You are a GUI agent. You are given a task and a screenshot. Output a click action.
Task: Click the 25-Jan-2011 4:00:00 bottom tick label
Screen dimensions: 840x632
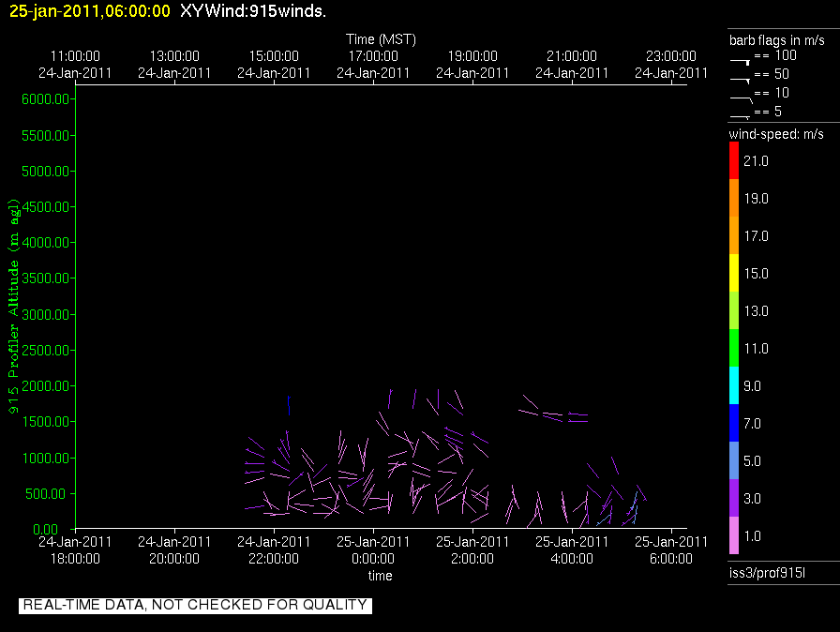point(572,550)
